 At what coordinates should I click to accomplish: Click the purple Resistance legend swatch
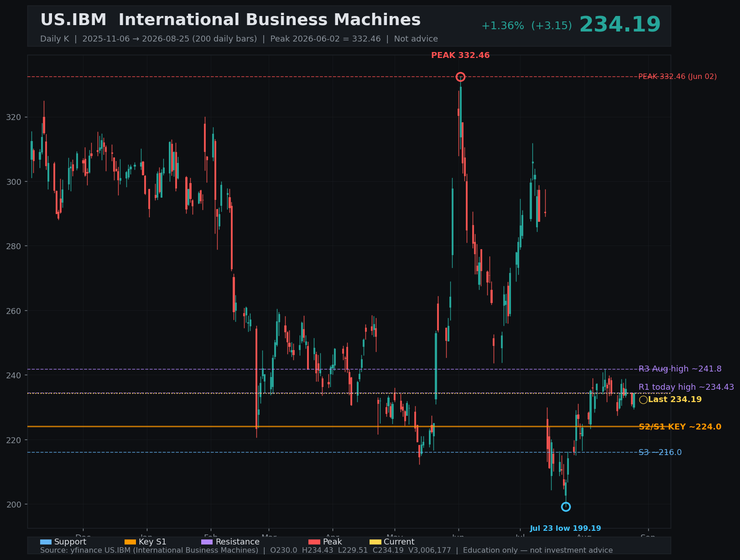207,542
